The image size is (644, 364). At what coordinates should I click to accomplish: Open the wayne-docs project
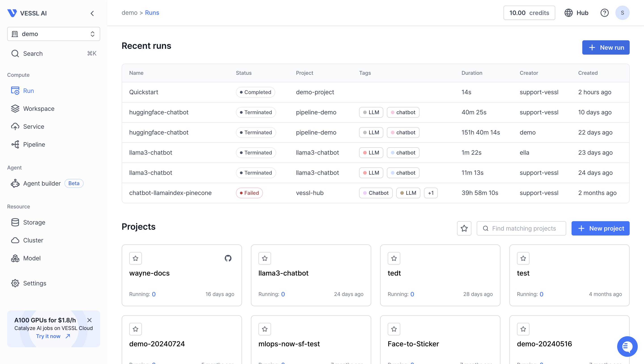coord(182,275)
